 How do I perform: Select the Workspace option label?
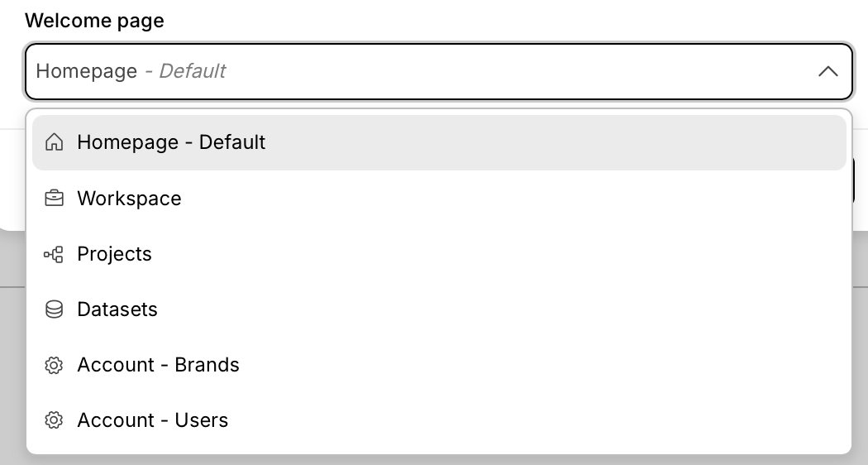coord(129,199)
